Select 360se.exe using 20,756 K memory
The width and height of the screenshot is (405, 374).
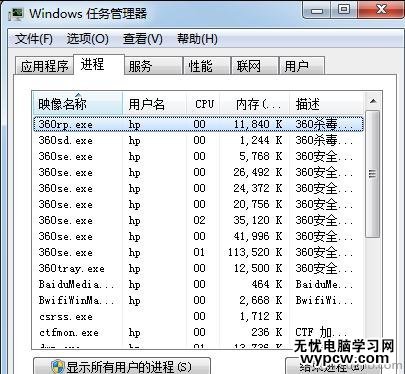pos(199,204)
